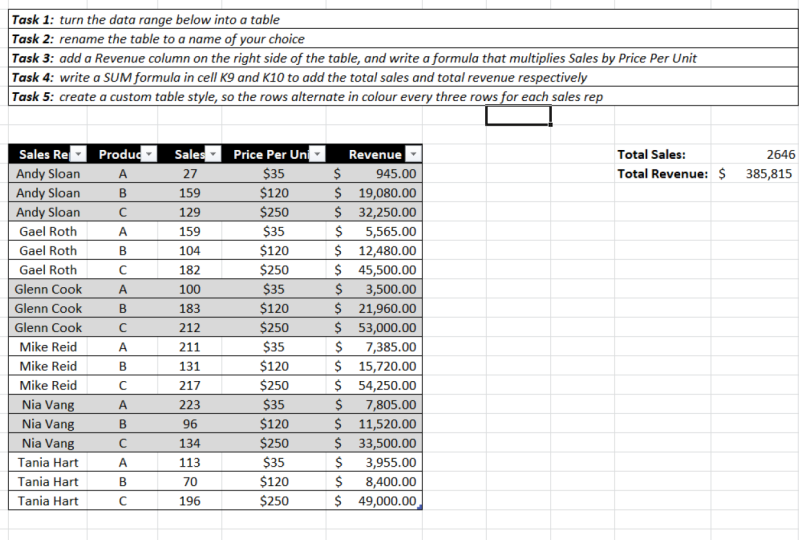Click sales value 134
This screenshot has width=799, height=540.
[x=190, y=443]
